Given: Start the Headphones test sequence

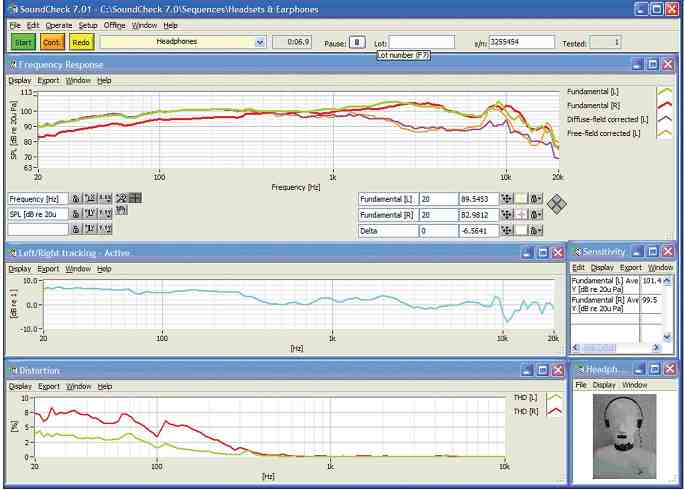Looking at the screenshot, I should [23, 42].
